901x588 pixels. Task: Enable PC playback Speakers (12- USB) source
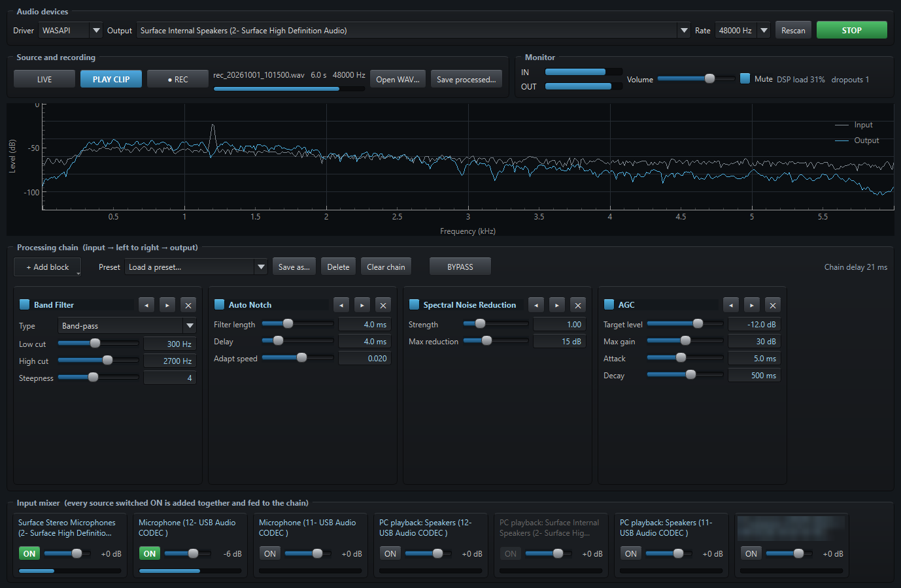390,553
